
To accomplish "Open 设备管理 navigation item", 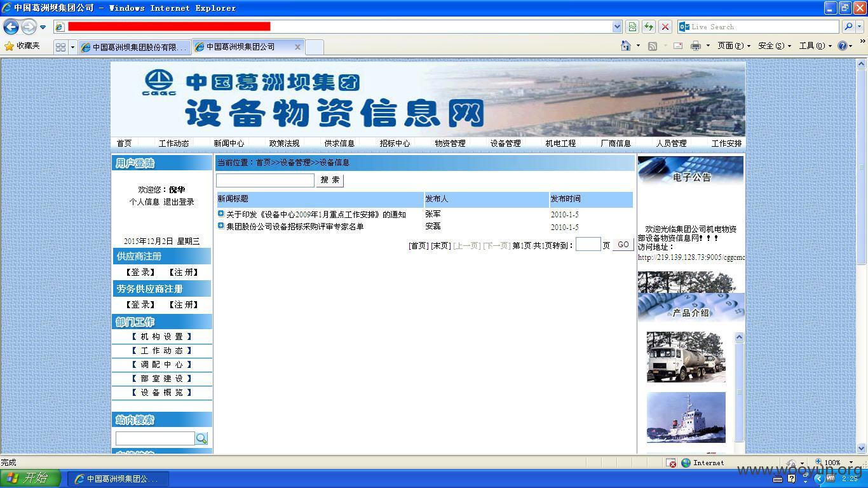I will coord(505,144).
